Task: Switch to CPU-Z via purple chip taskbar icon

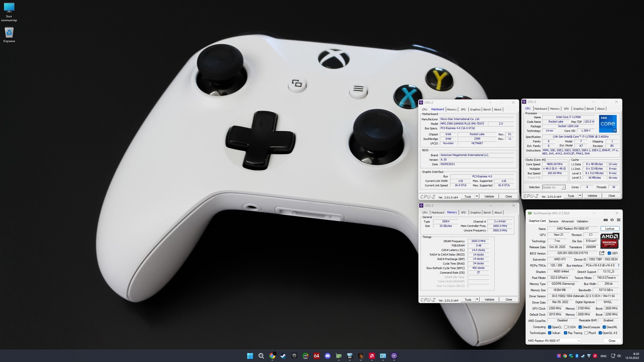Action: pos(394,356)
